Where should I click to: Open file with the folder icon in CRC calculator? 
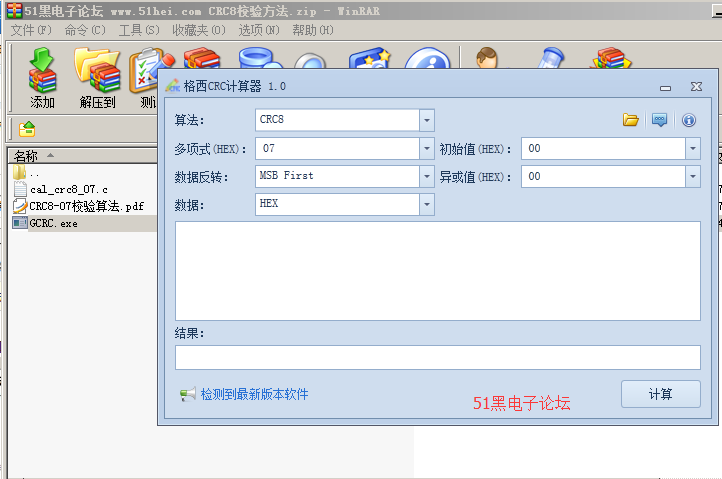pos(631,120)
